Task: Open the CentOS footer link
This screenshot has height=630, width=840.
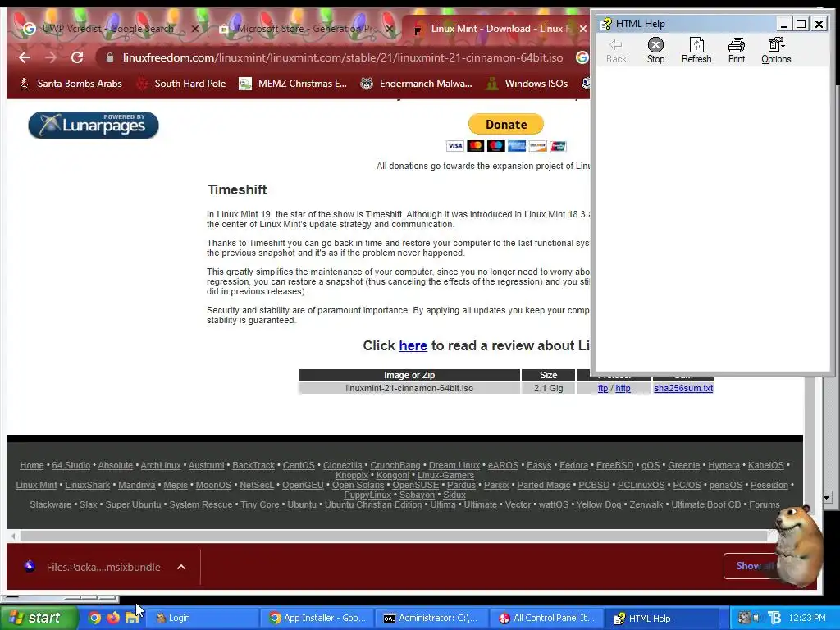Action: tap(299, 466)
